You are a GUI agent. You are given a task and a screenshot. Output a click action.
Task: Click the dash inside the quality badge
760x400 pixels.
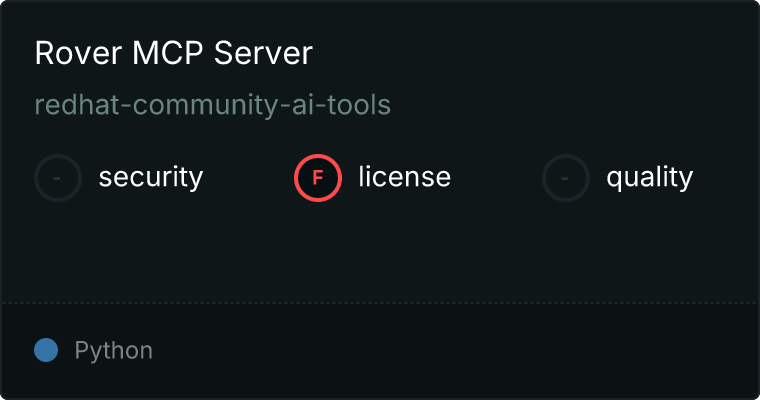tap(566, 178)
